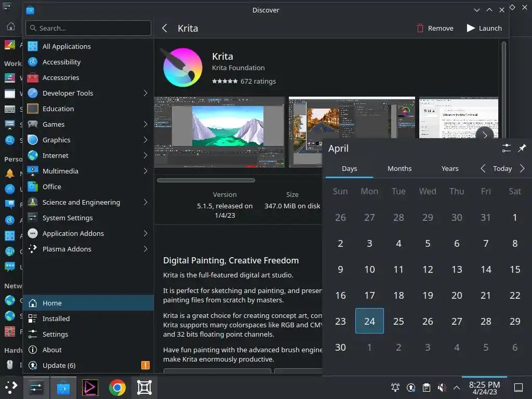This screenshot has height=399, width=532.
Task: Open the updates tray icon
Action: click(x=411, y=387)
